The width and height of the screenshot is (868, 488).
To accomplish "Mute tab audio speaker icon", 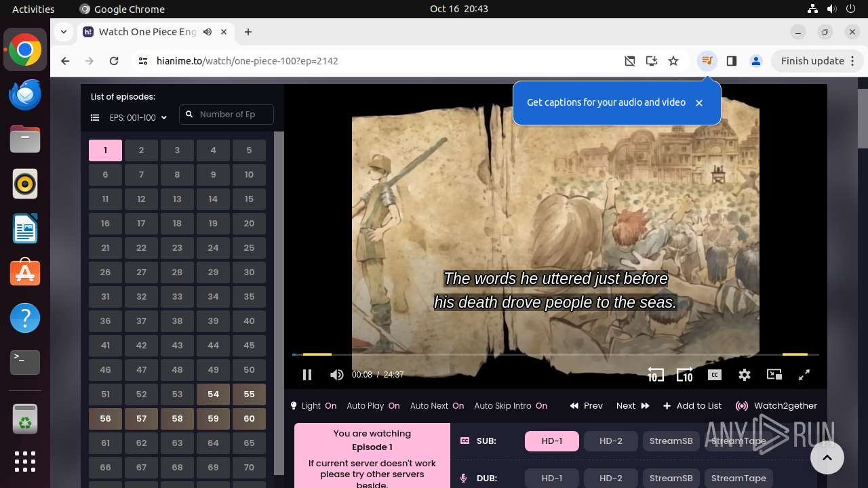I will pyautogui.click(x=208, y=32).
